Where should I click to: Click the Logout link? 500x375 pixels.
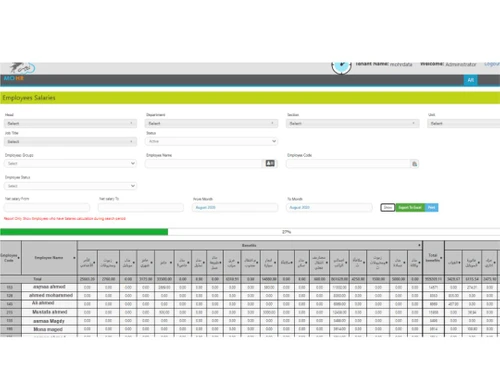[x=492, y=64]
